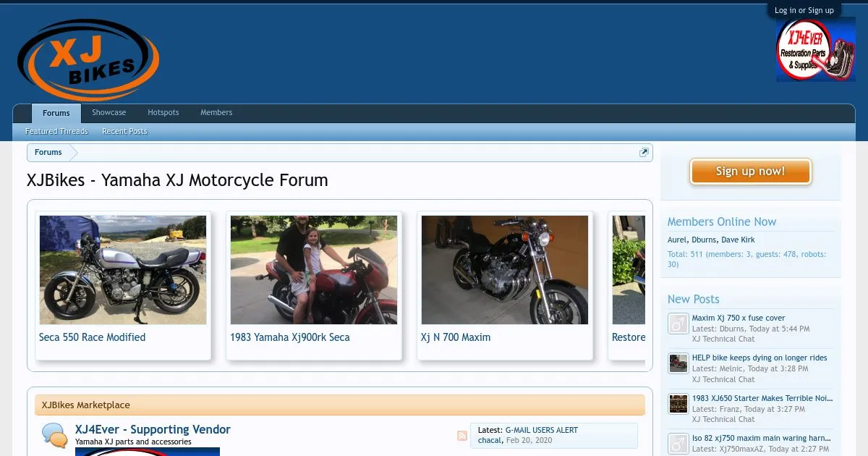Open 1983 XJ650 Starter Makes Terrible Noise thread
The width and height of the screenshot is (868, 456).
tap(762, 398)
